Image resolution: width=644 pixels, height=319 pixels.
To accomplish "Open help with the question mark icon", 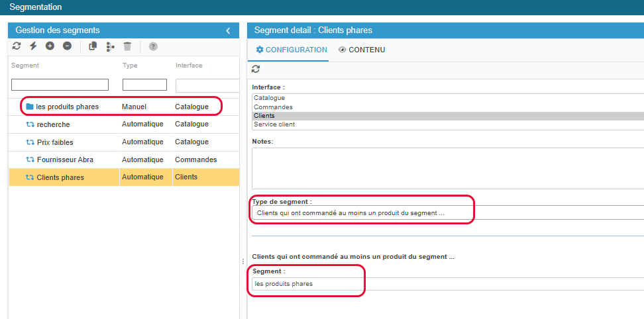I will (153, 46).
